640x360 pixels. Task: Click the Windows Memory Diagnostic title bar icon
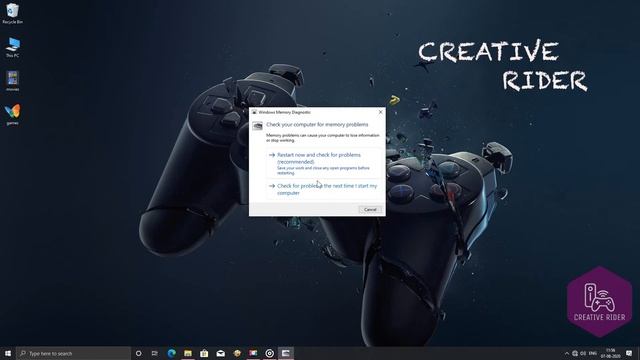pos(254,112)
